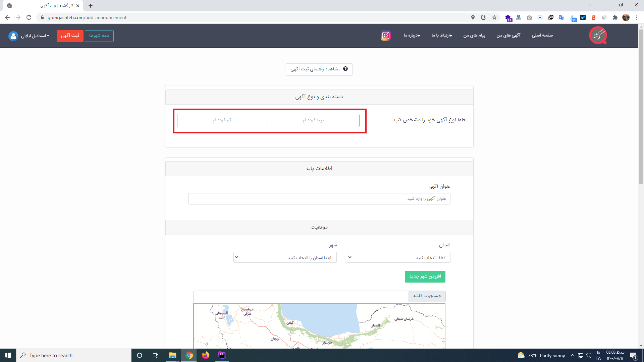Click the FA language indicator
This screenshot has width=644, height=362.
pyautogui.click(x=598, y=355)
